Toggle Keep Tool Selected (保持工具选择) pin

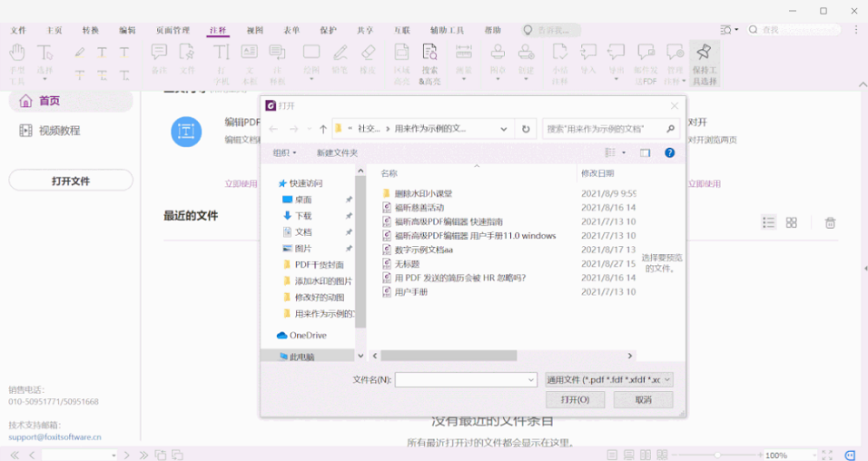[x=705, y=64]
